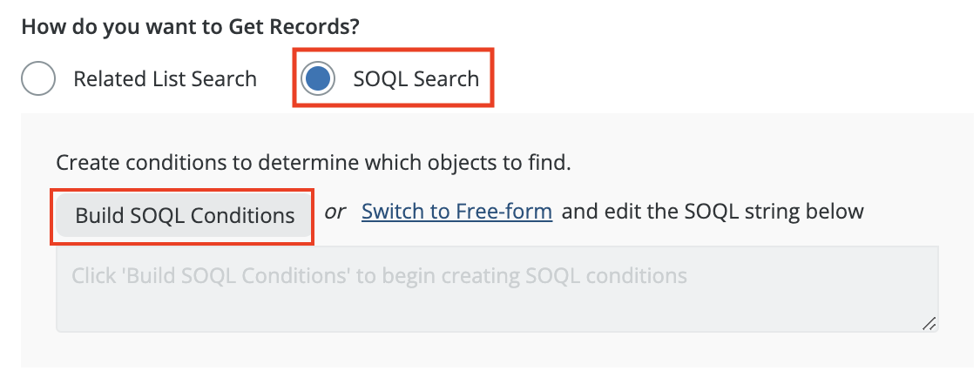Click the 'Create conditions to determine' instruction text

[313, 162]
